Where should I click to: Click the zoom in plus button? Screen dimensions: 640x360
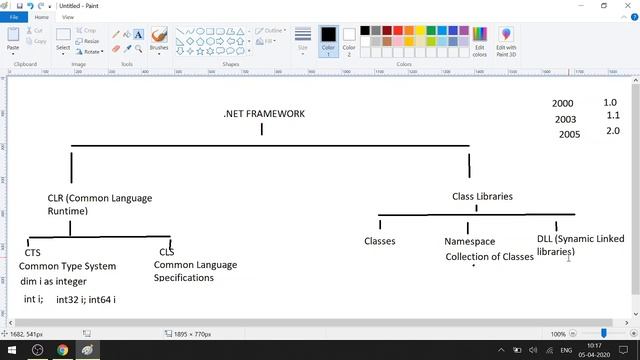[x=633, y=333]
